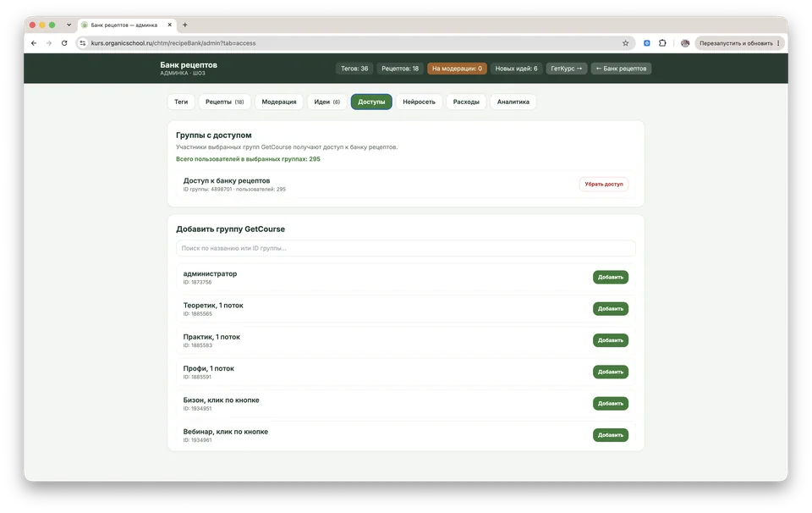The width and height of the screenshot is (812, 513).
Task: Switch to the Модерация tab
Action: 278,102
